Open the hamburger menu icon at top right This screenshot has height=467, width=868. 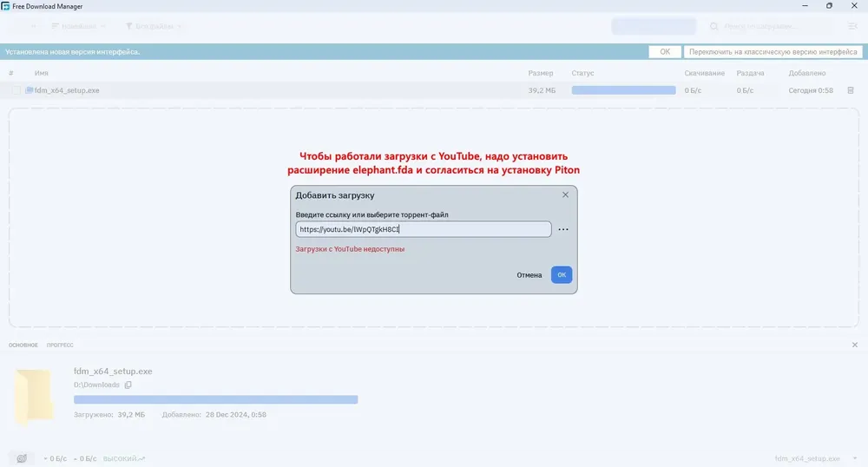pyautogui.click(x=852, y=26)
